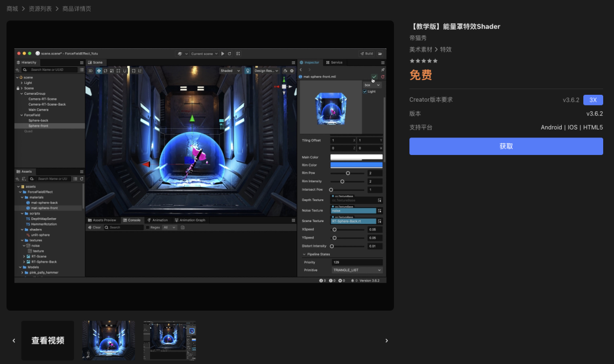
Task: Click the 查看视频 video button
Action: (x=47, y=341)
